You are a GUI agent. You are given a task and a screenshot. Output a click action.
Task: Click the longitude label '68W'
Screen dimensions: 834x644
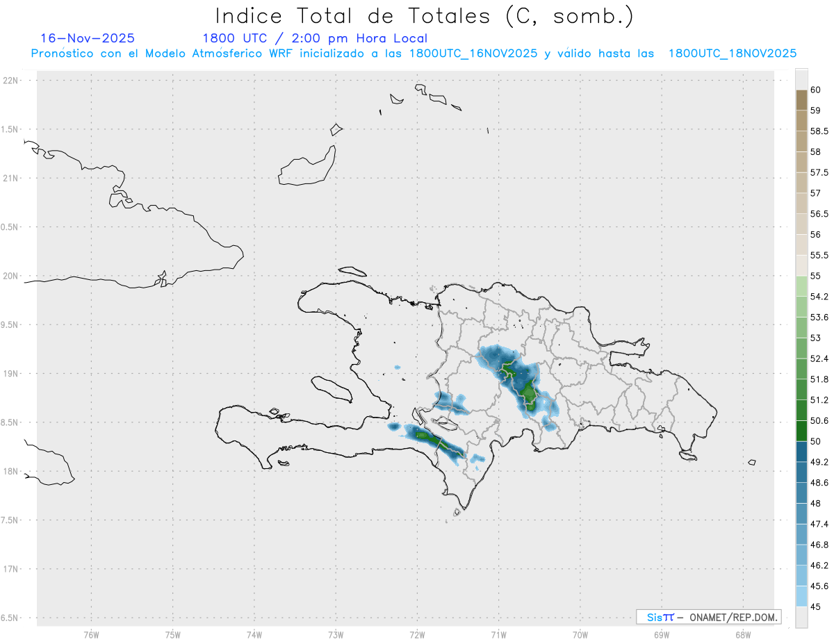tap(743, 635)
